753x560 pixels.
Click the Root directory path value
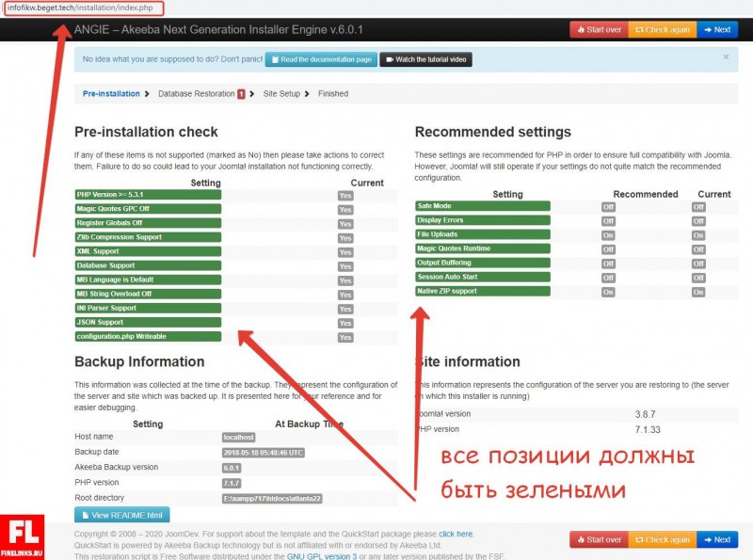tap(272, 499)
